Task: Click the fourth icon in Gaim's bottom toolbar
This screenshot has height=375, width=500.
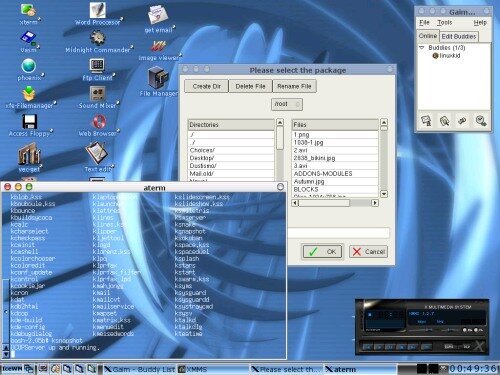Action: point(481,120)
